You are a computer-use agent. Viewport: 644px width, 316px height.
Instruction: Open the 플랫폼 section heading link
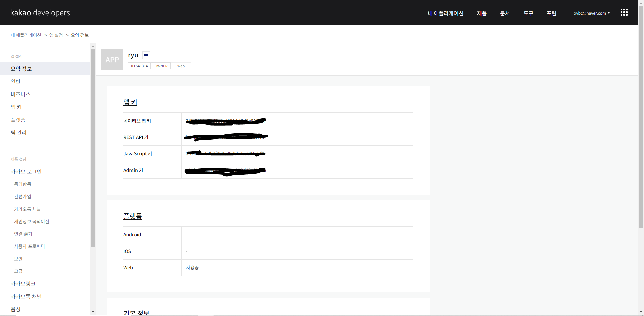(x=132, y=216)
